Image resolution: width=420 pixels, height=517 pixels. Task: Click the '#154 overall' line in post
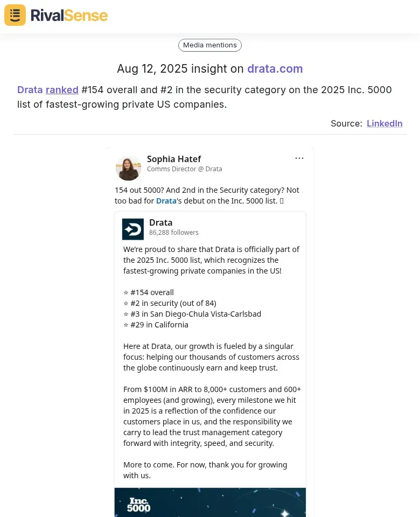pyautogui.click(x=149, y=292)
